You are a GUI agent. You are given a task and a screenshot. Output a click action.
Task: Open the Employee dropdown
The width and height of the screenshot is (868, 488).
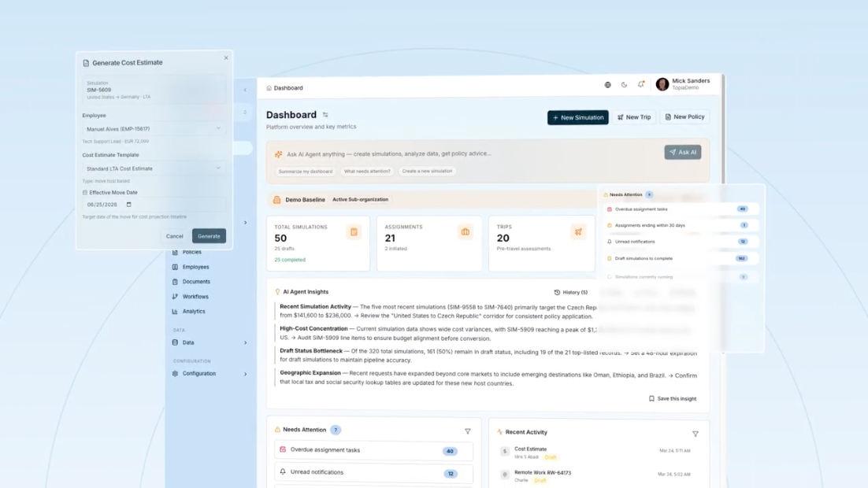pos(154,128)
